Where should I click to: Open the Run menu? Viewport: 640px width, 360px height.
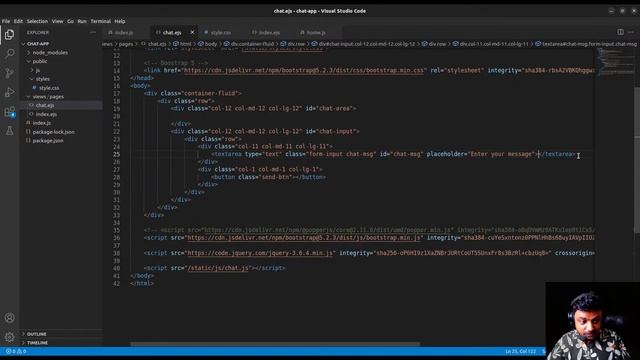tap(82, 21)
